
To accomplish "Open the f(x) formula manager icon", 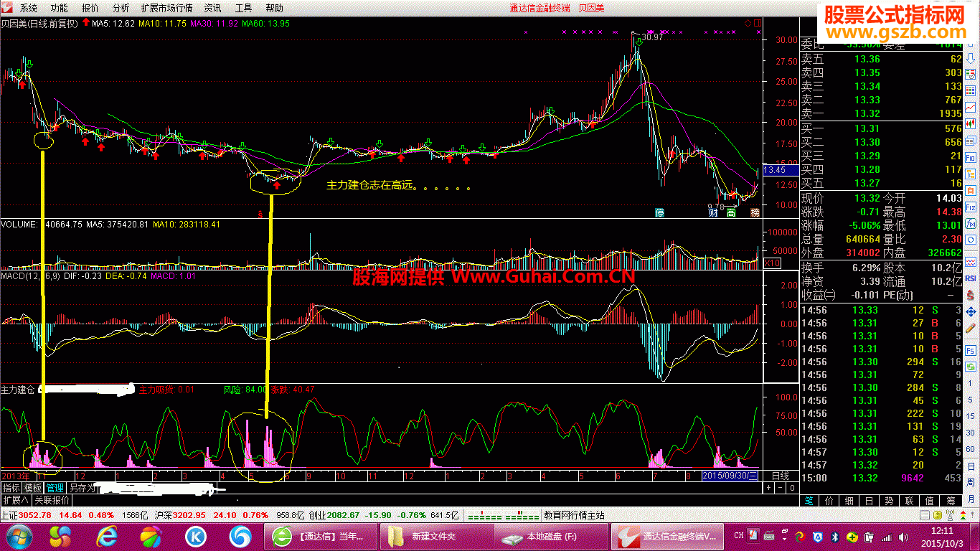I will tap(970, 223).
